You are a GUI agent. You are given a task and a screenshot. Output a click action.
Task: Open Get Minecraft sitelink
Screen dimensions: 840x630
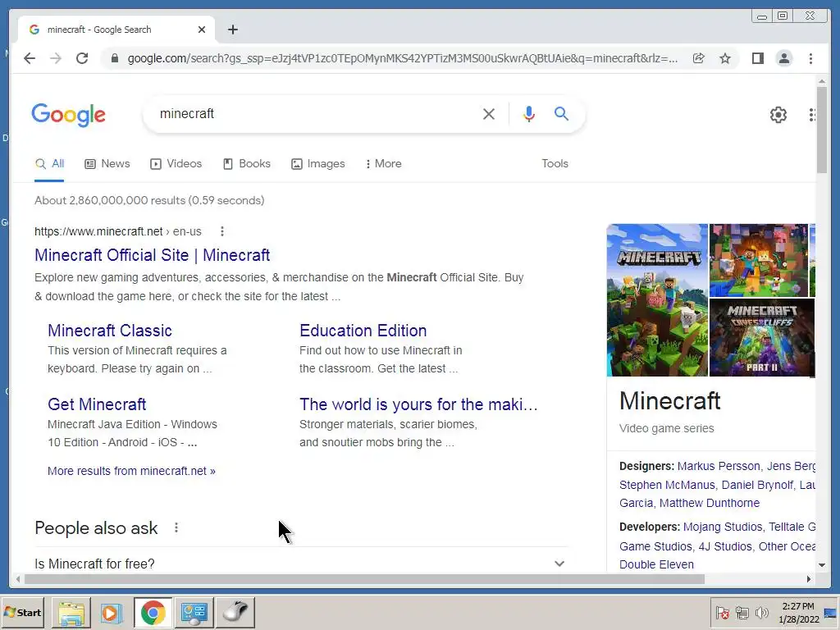pyautogui.click(x=97, y=404)
